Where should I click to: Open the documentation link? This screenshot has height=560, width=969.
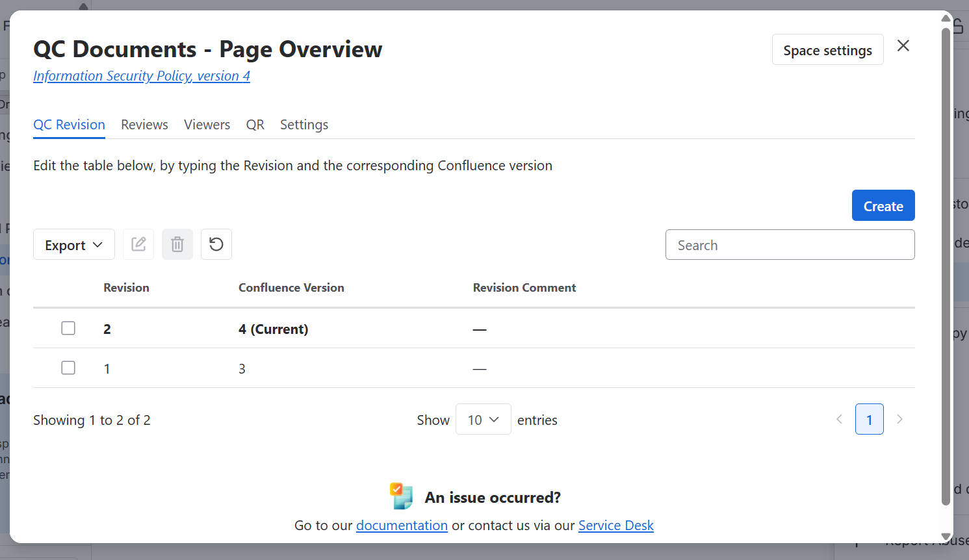[x=402, y=525]
